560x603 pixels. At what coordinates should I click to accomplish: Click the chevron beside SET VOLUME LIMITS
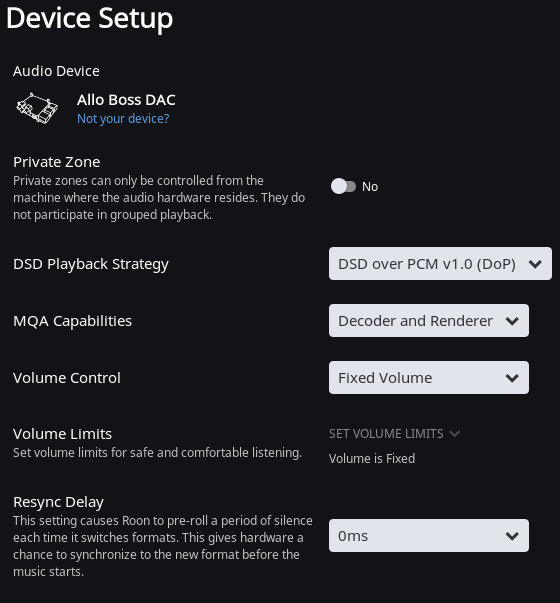pyautogui.click(x=455, y=434)
